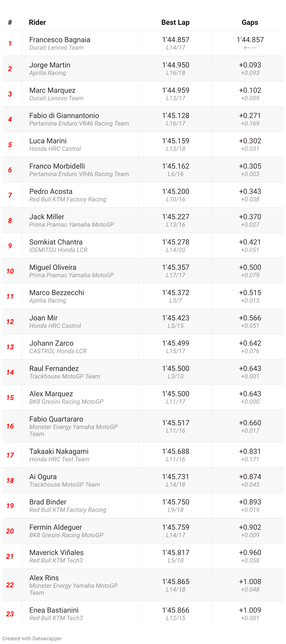The height and width of the screenshot is (644, 286).
Task: Click the Gaps column header
Action: point(250,22)
